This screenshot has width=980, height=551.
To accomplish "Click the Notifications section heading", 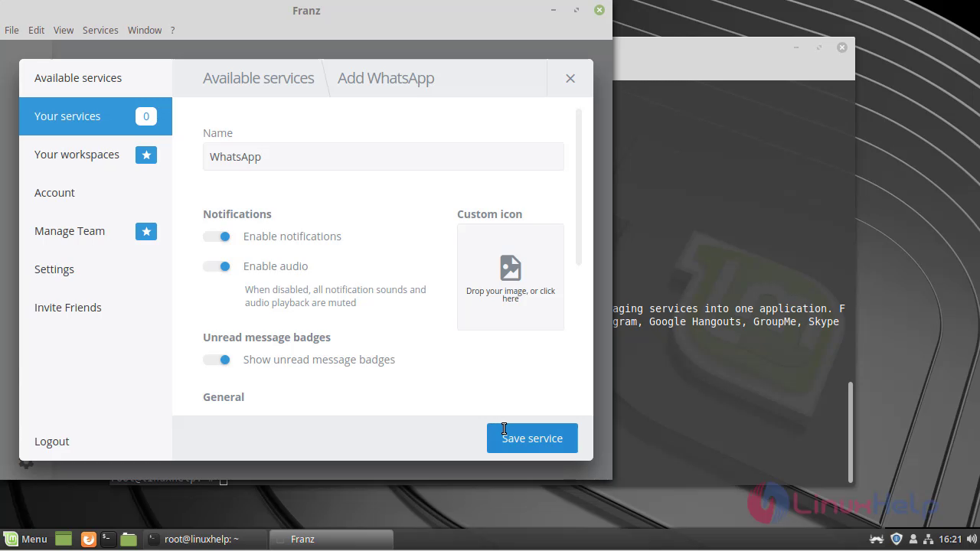I will 237,214.
